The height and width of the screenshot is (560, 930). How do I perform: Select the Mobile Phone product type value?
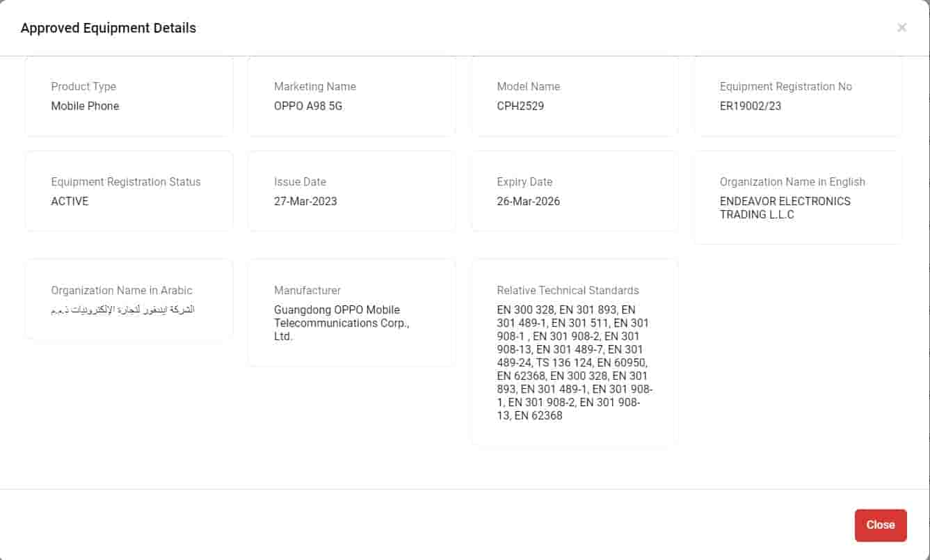click(85, 106)
